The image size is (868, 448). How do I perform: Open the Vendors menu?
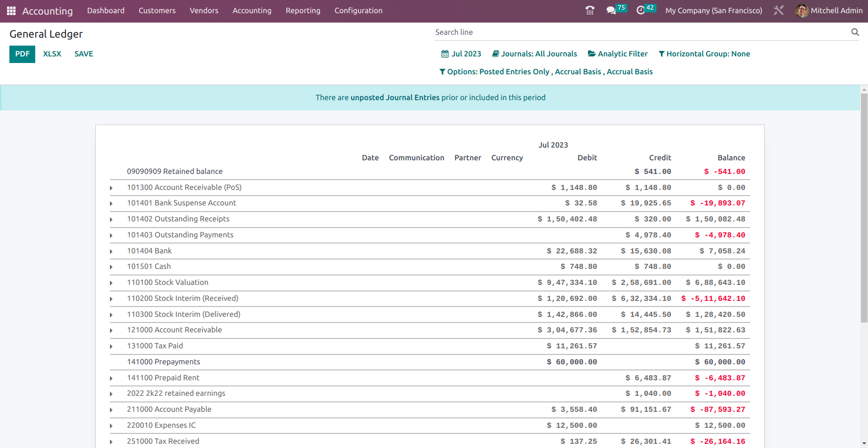[204, 11]
